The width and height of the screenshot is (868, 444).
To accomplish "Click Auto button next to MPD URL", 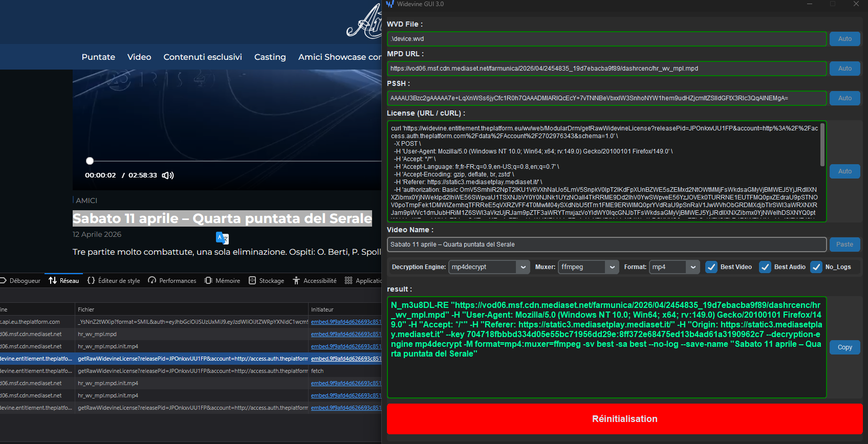I will [x=845, y=69].
